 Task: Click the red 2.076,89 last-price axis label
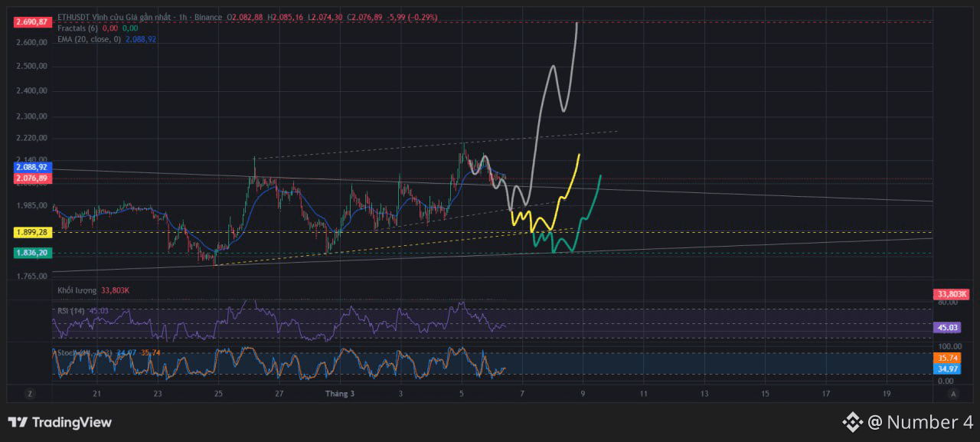[31, 178]
